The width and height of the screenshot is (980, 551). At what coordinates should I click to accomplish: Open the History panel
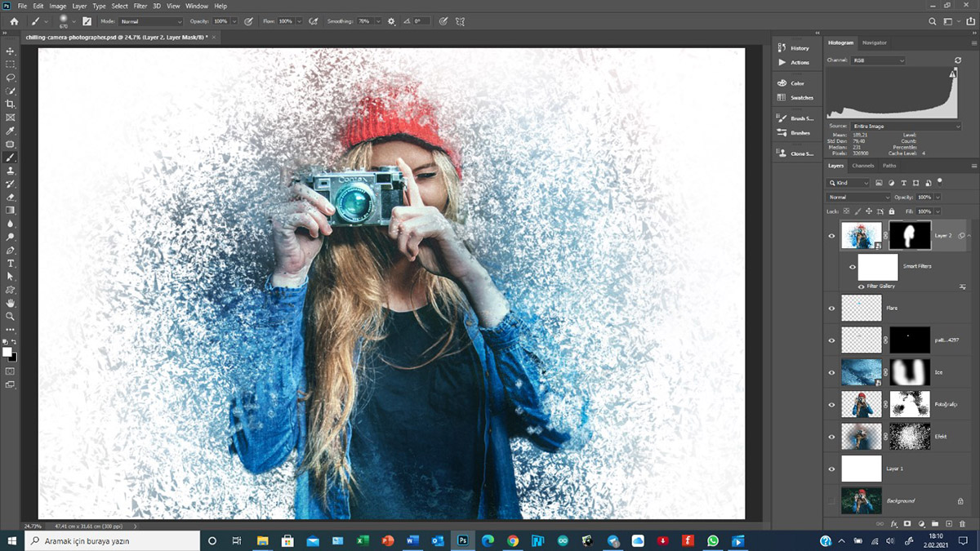coord(799,48)
